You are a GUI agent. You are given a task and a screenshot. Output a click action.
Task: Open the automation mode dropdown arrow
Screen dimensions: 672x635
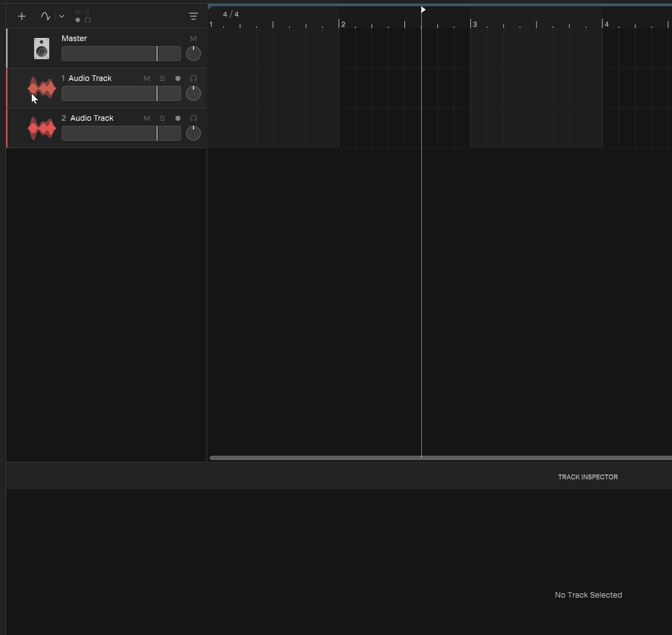pyautogui.click(x=62, y=16)
